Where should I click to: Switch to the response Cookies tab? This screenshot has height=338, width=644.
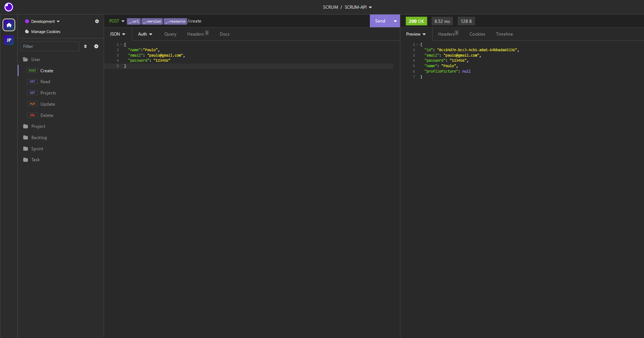[x=477, y=34]
